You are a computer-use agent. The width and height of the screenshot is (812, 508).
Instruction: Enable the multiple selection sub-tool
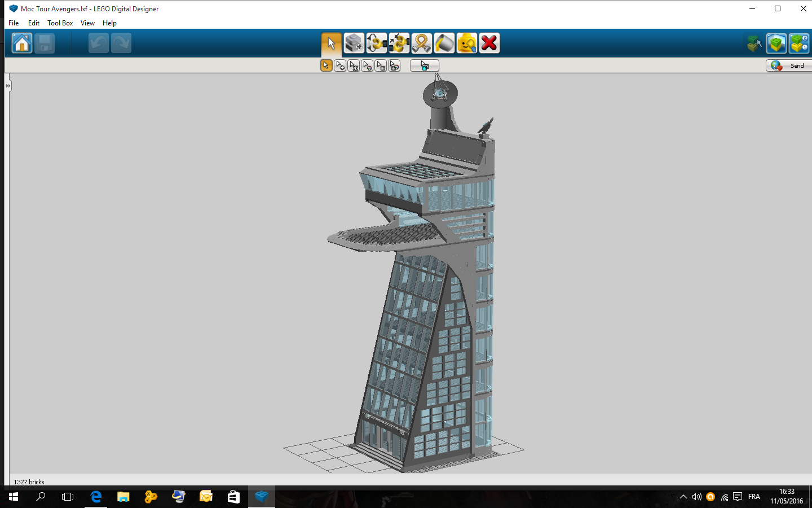340,66
